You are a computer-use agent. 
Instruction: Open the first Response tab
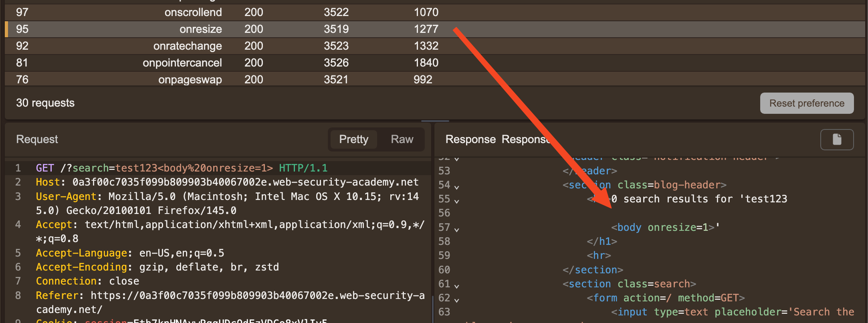pos(470,139)
